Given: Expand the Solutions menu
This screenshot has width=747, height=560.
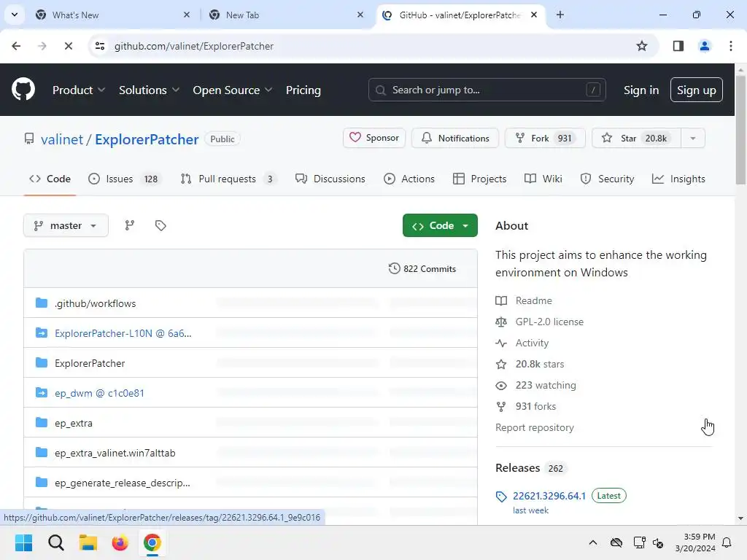Looking at the screenshot, I should pos(149,90).
